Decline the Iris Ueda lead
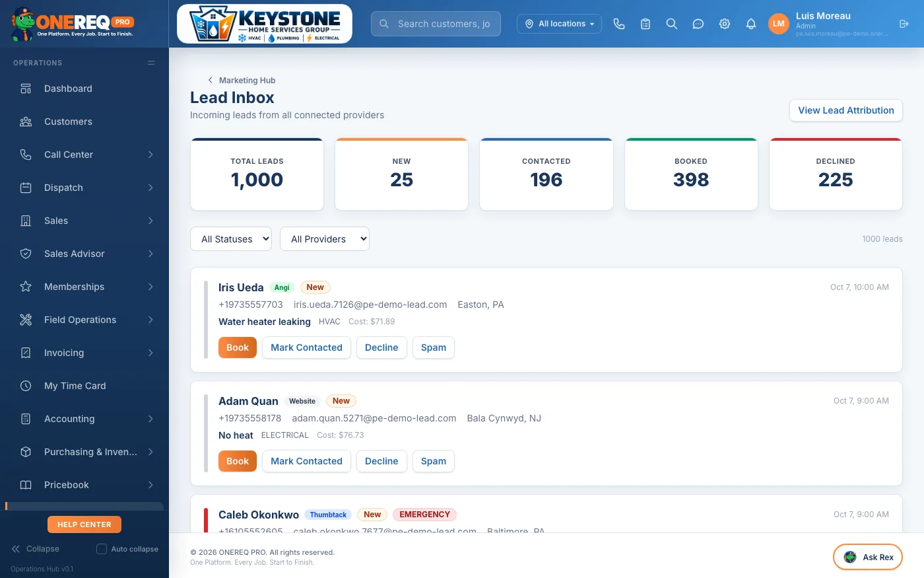 coord(381,347)
